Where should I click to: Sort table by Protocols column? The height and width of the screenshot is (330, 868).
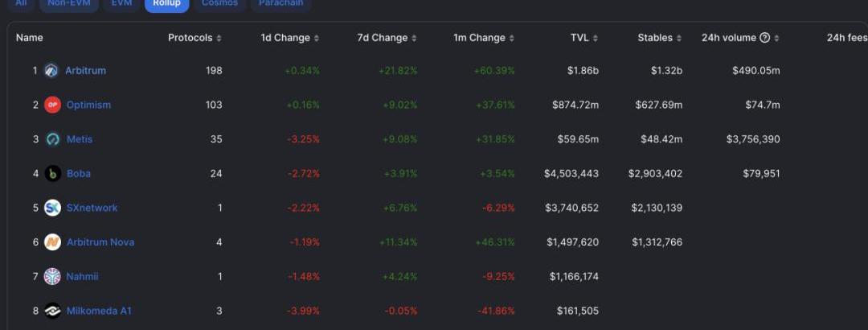194,38
